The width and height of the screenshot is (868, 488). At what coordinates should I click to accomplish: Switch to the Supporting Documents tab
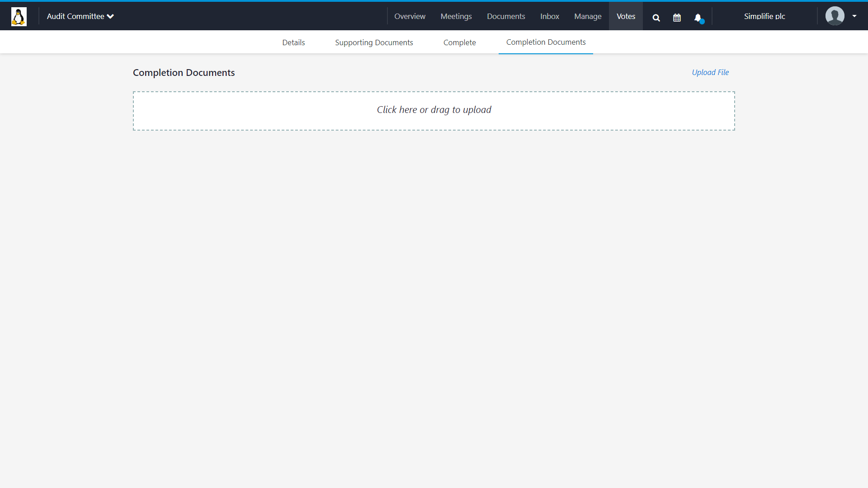[374, 42]
